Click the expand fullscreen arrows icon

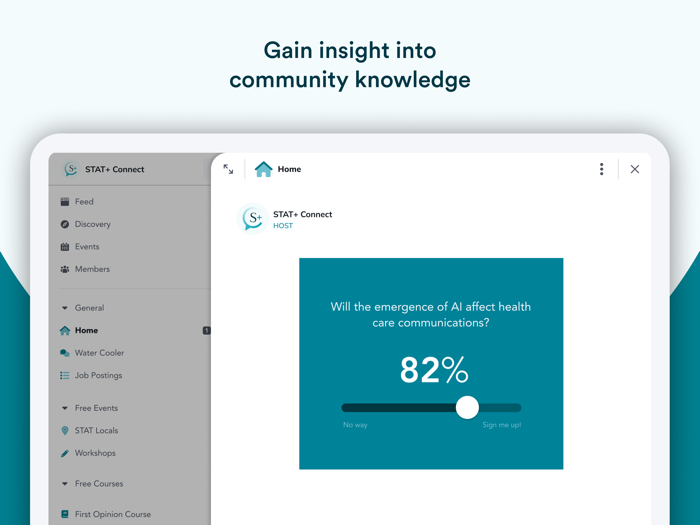pyautogui.click(x=228, y=169)
